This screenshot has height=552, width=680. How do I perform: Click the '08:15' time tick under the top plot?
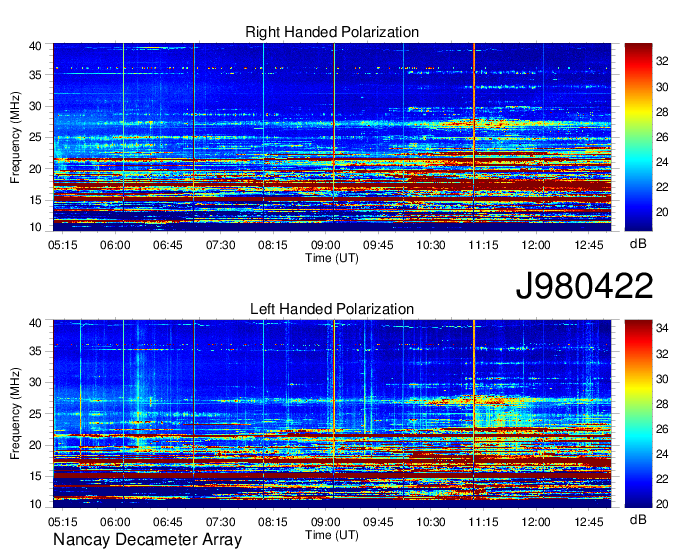pos(273,245)
